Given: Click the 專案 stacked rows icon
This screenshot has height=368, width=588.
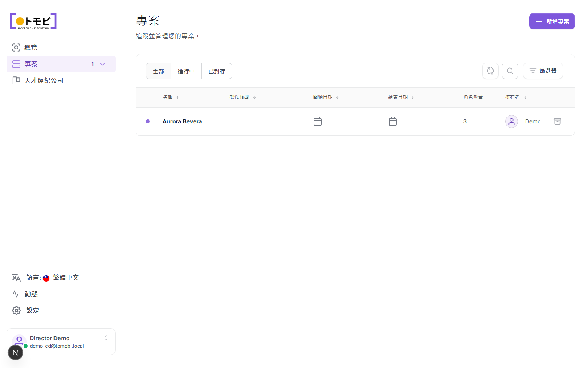Looking at the screenshot, I should [x=16, y=64].
